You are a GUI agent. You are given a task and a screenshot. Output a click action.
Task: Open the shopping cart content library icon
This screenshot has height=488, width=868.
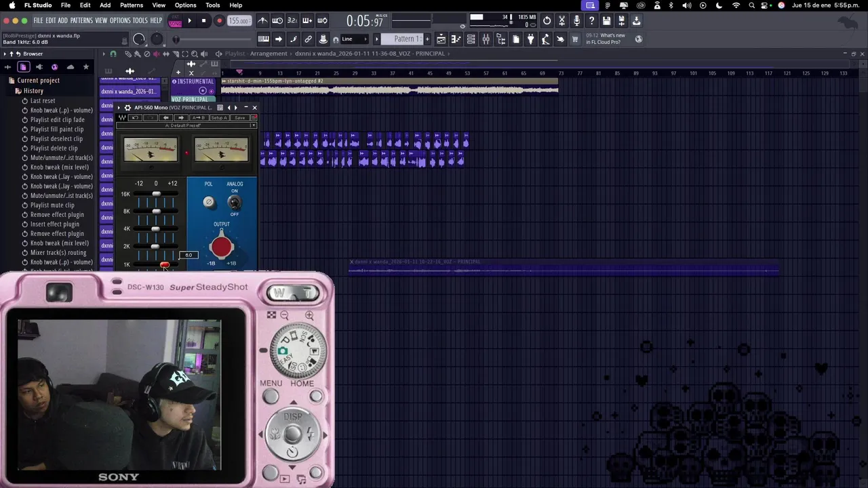(x=575, y=39)
